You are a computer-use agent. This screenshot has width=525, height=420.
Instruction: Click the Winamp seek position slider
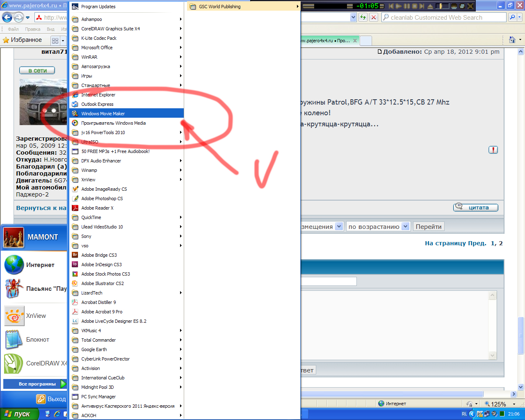tap(442, 6)
